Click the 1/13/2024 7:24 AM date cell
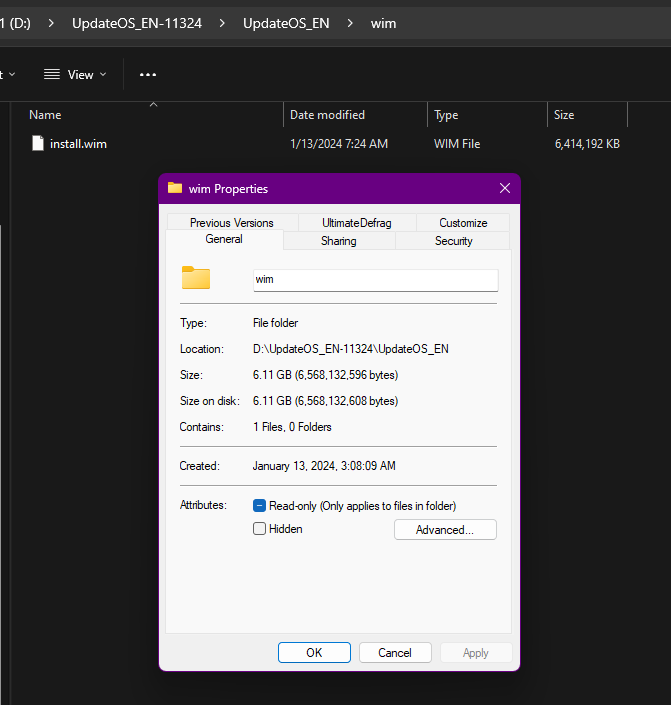 (339, 144)
